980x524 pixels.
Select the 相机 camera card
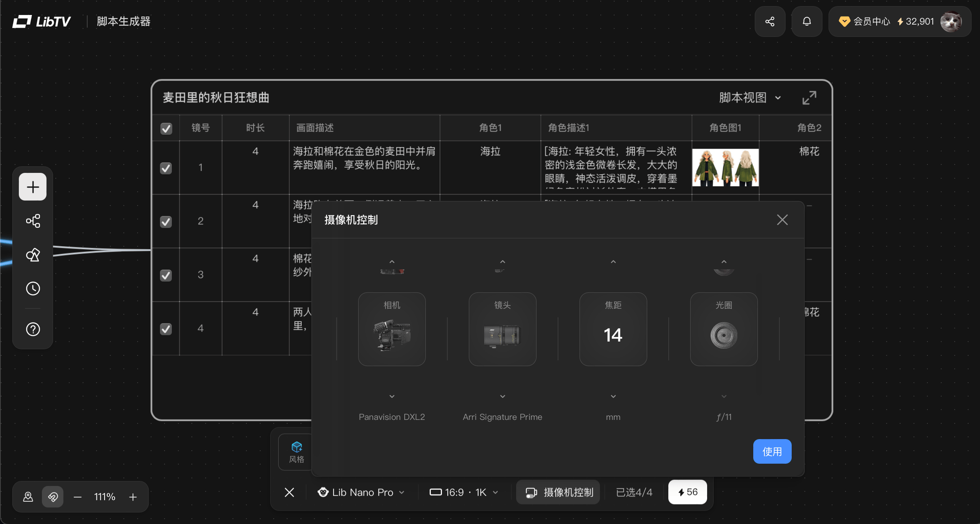(x=392, y=329)
